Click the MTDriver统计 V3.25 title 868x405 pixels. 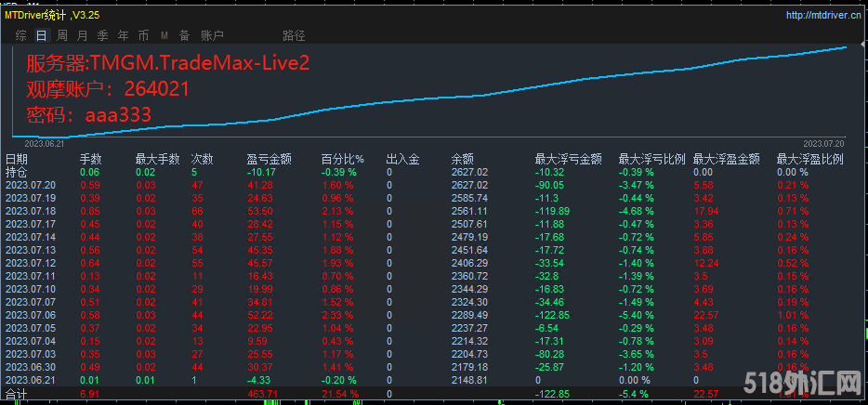point(54,15)
